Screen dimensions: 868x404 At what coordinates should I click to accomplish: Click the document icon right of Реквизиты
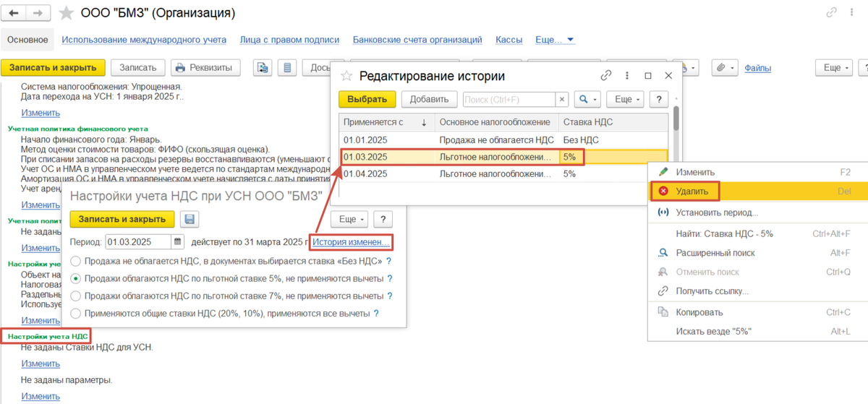tap(263, 68)
